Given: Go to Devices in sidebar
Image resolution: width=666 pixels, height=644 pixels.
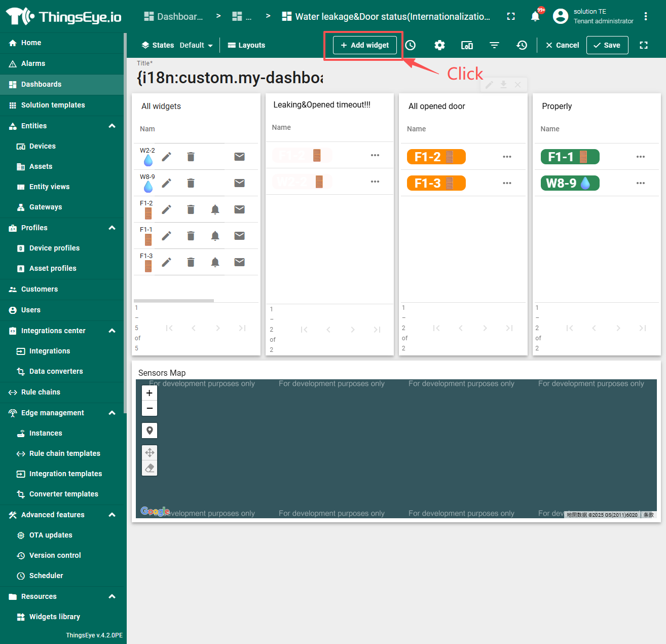Looking at the screenshot, I should [43, 146].
